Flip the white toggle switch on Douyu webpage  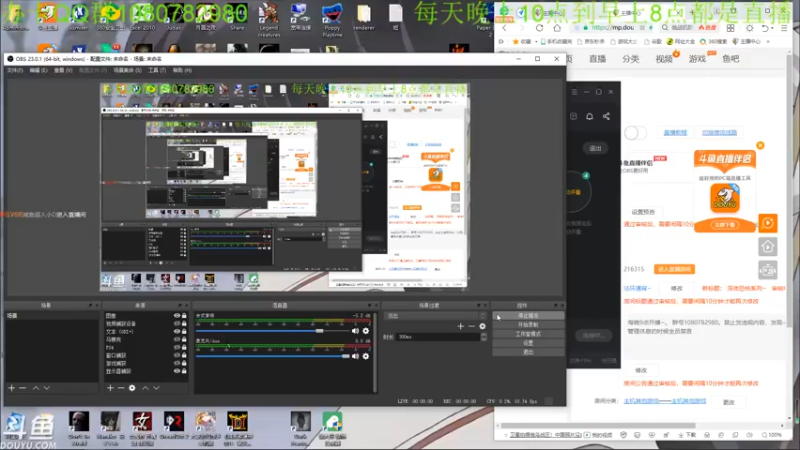635,133
